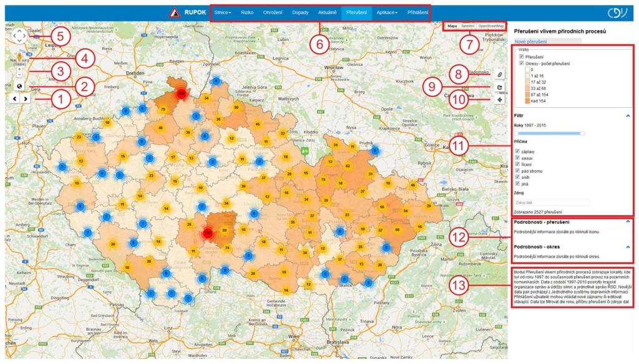Zoom in with the plus button
Image resolution: width=639 pixels, height=364 pixels.
point(19,69)
